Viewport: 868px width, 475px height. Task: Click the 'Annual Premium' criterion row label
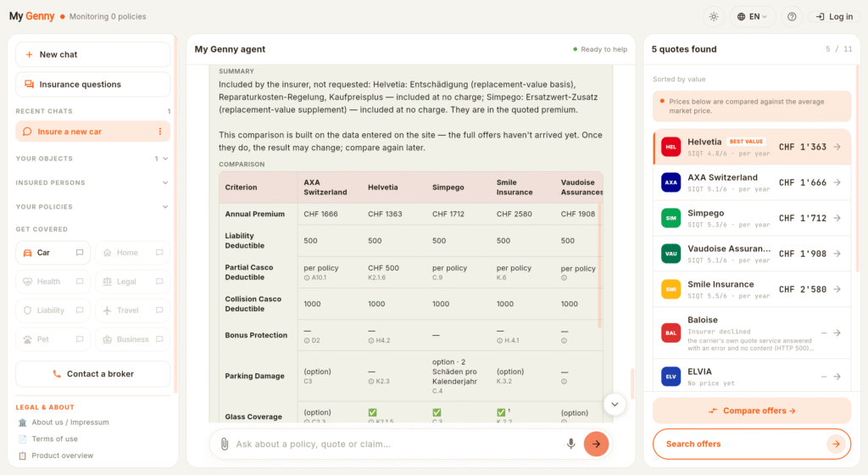point(254,215)
